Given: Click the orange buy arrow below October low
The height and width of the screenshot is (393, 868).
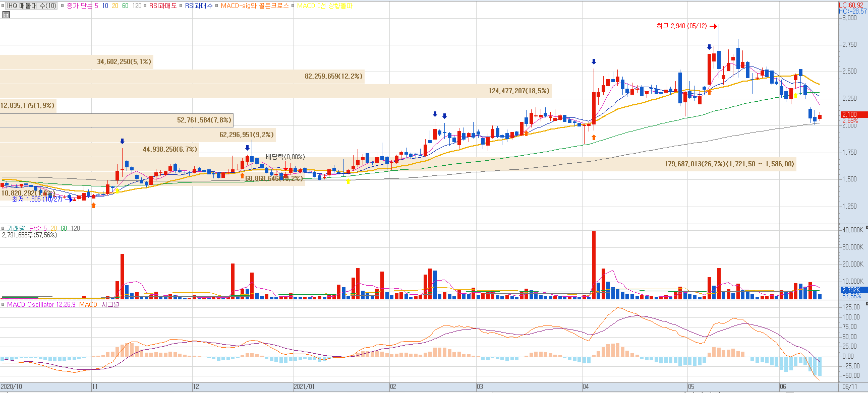Looking at the screenshot, I should tap(93, 205).
